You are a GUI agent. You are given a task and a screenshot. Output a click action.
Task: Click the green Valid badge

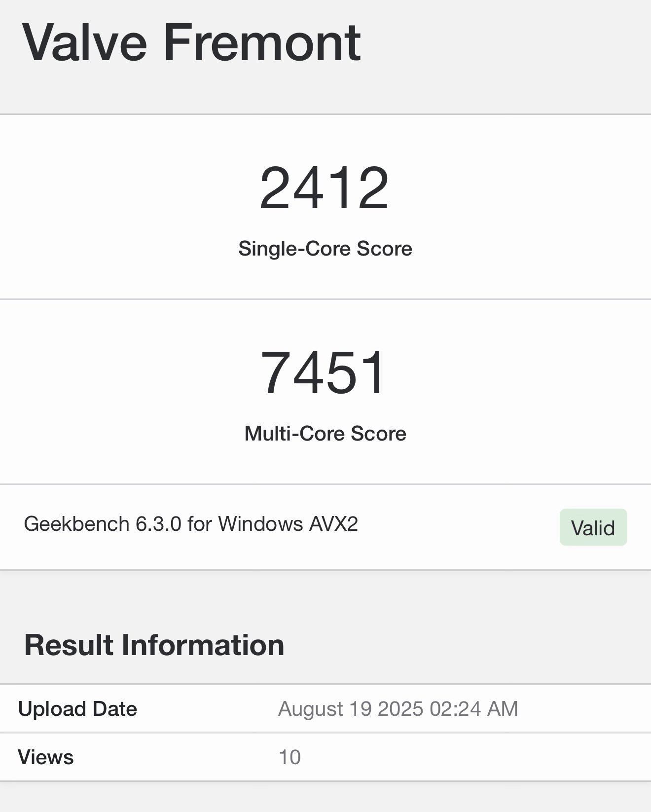593,527
